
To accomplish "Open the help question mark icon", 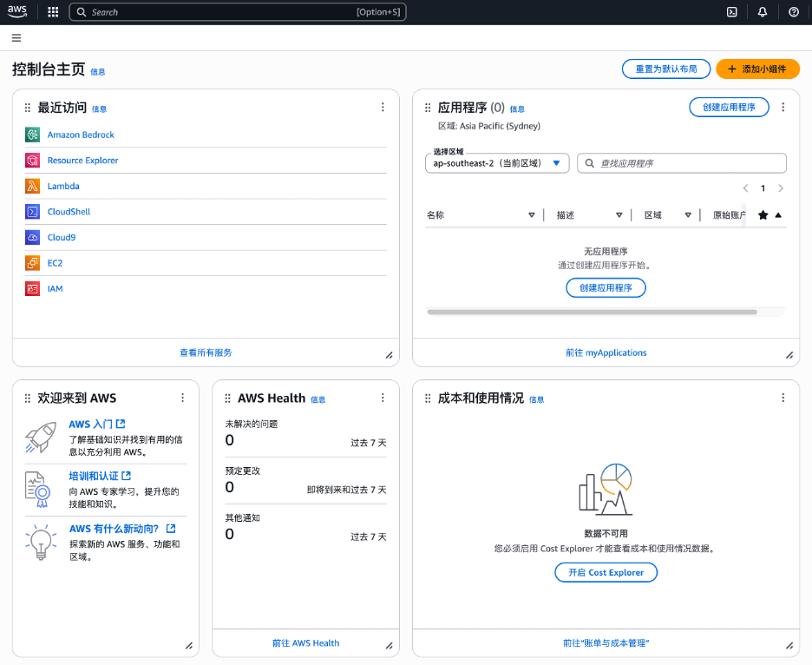I will point(794,12).
